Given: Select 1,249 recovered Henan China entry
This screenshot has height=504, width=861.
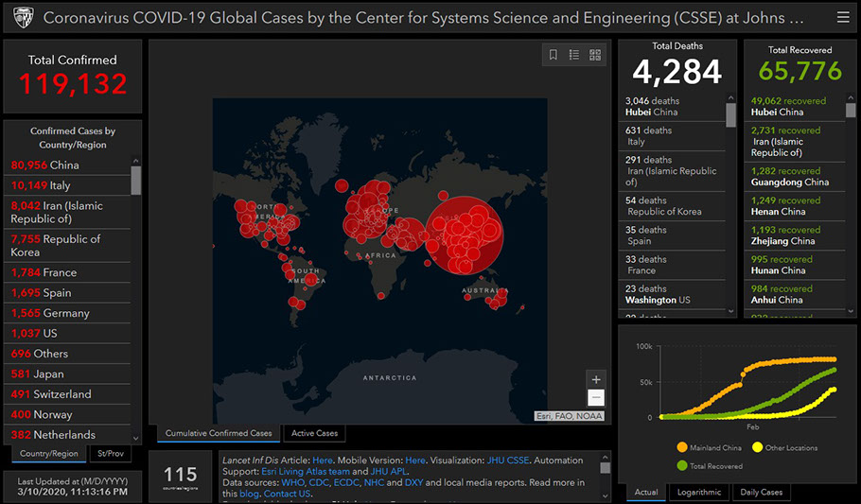Looking at the screenshot, I should pos(797,206).
